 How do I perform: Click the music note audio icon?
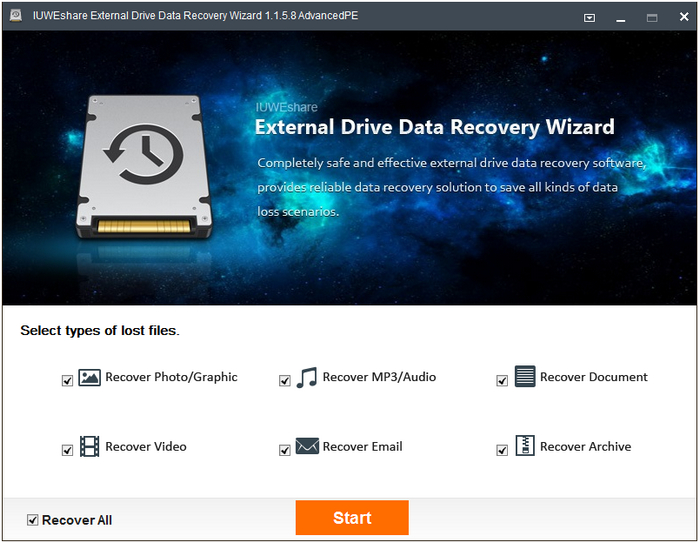[306, 378]
